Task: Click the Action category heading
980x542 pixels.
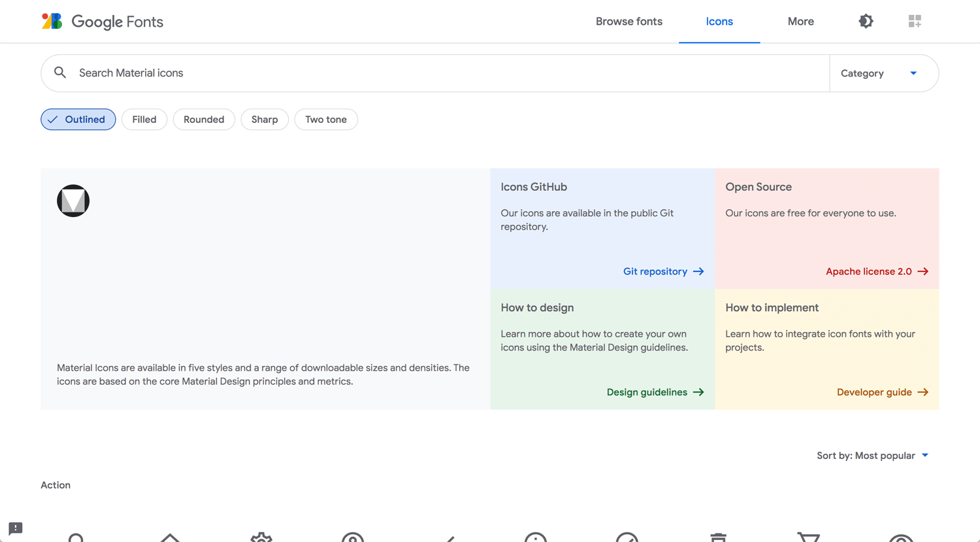Action: pyautogui.click(x=56, y=485)
